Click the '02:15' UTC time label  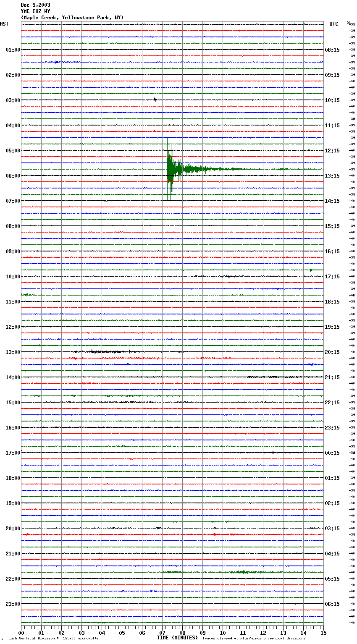[332, 503]
